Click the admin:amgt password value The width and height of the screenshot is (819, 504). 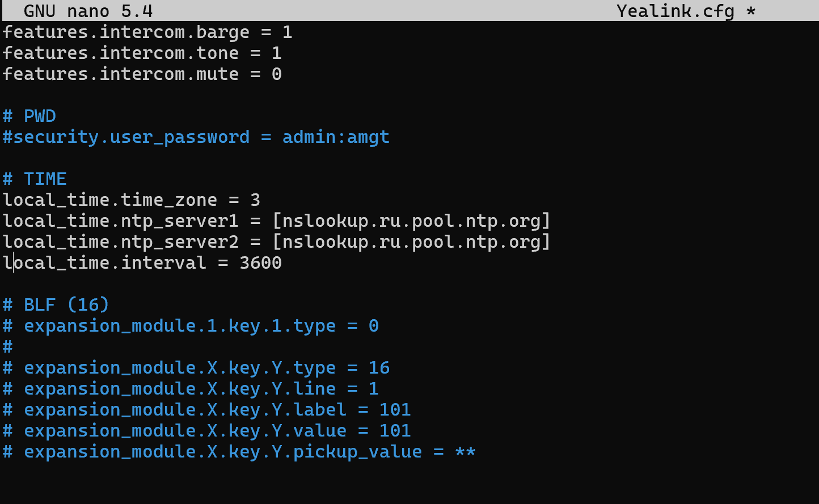pyautogui.click(x=336, y=137)
